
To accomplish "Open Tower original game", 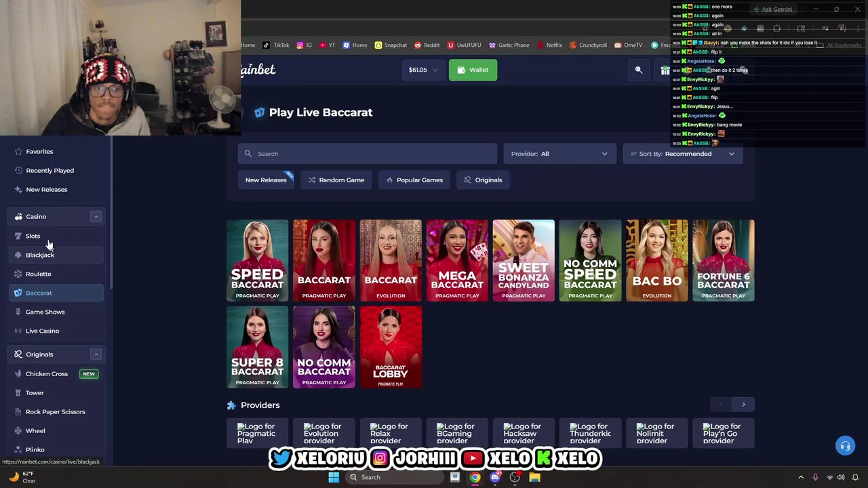I will [57, 392].
